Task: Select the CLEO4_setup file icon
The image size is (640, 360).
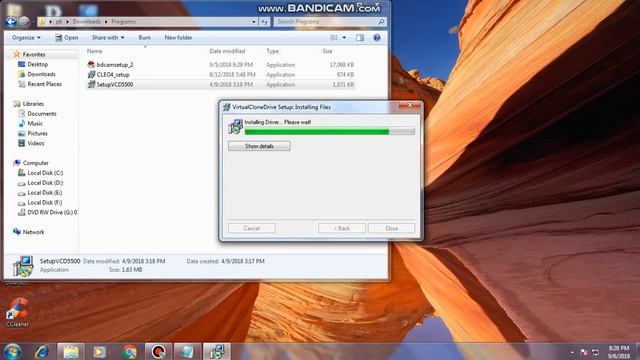Action: pyautogui.click(x=91, y=74)
